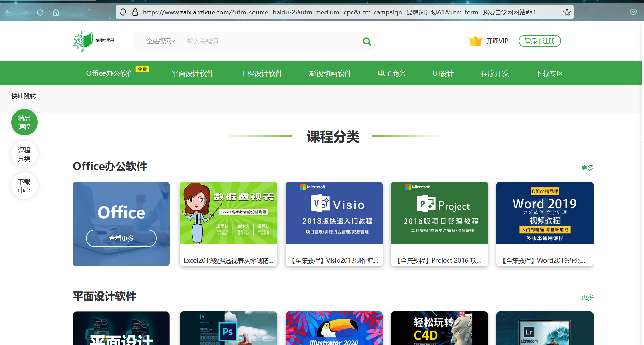Open the Project 2016 course thumbnail
644x345 pixels.
(x=439, y=213)
